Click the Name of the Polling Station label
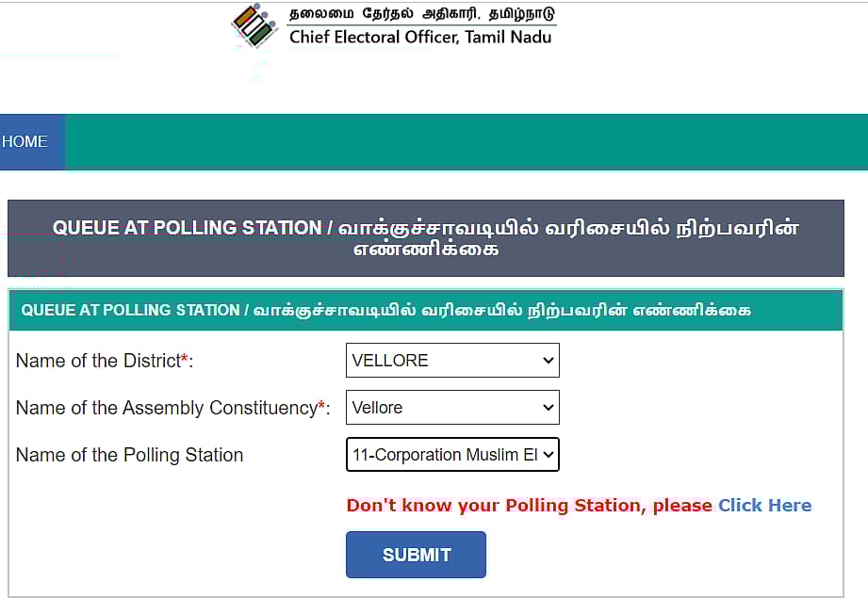Screen dimensions: 868x614 pyautogui.click(x=129, y=455)
